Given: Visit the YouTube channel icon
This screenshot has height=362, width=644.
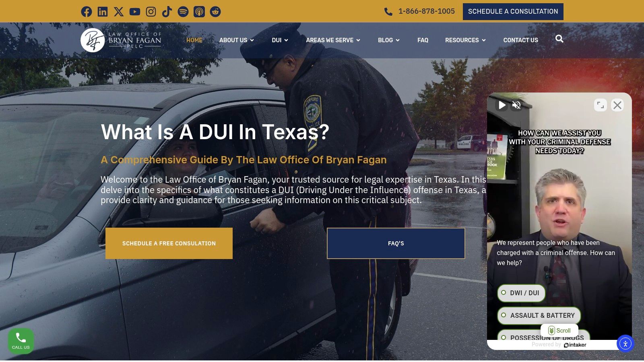Looking at the screenshot, I should point(135,12).
